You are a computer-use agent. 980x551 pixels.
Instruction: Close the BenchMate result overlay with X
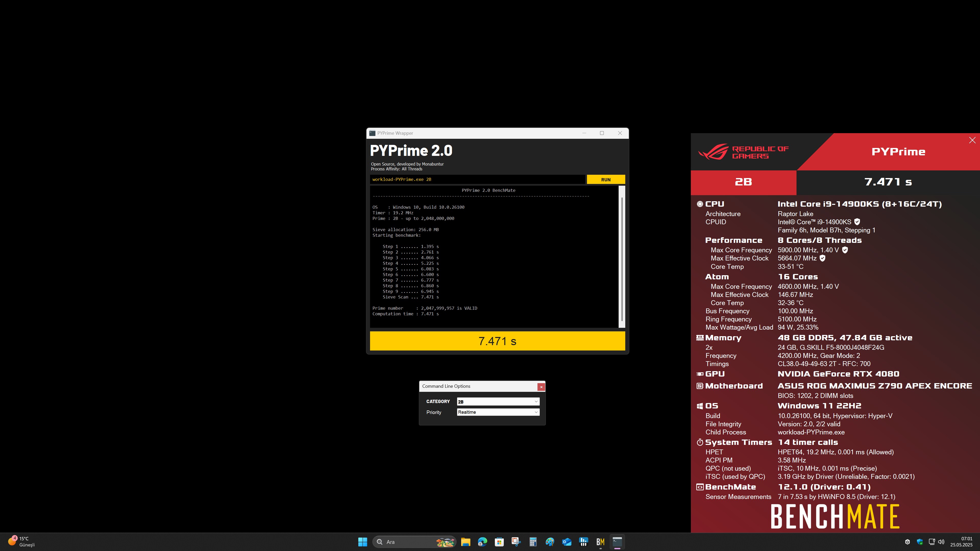point(972,140)
